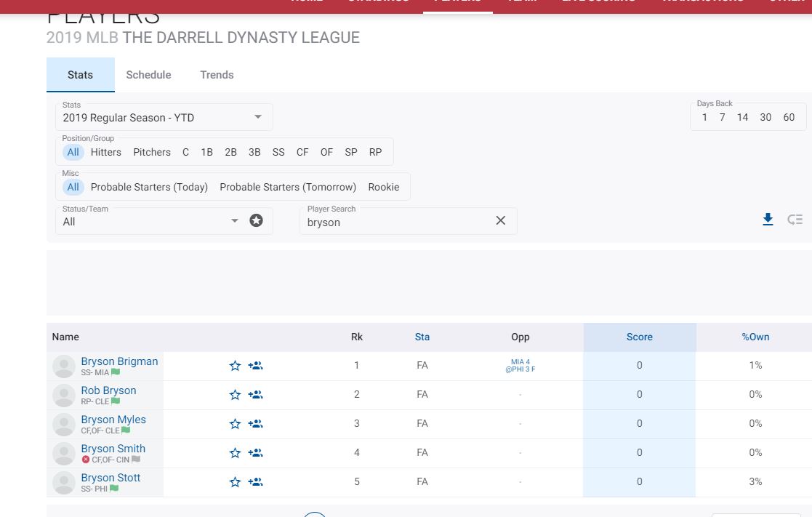Open the collapse filters icon at the right
Viewport: 812px width, 517px height.
(795, 220)
